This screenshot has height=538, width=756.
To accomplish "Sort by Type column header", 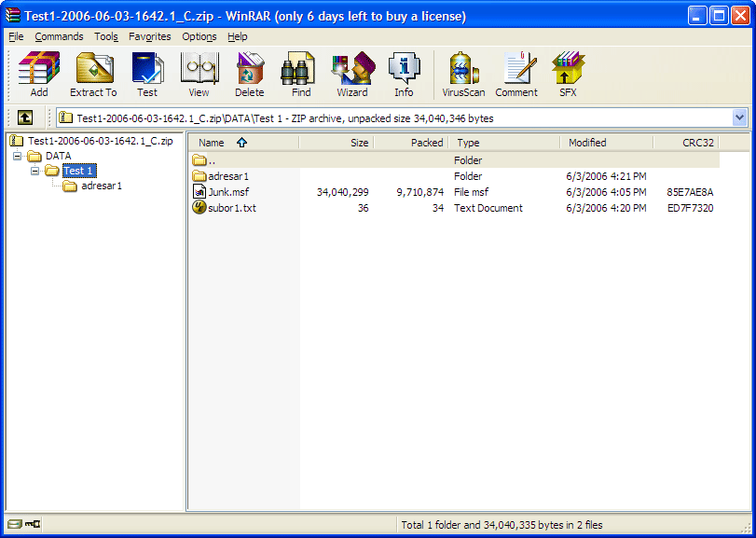I will pos(504,143).
